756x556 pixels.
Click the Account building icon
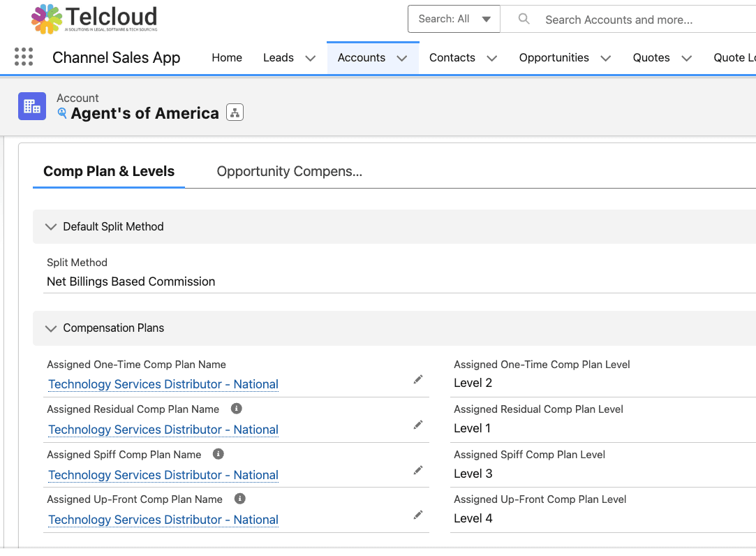(32, 106)
